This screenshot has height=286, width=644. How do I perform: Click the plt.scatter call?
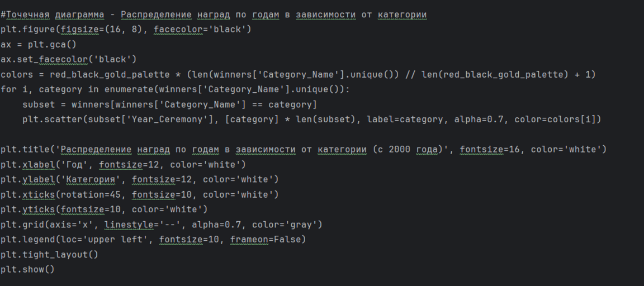53,120
